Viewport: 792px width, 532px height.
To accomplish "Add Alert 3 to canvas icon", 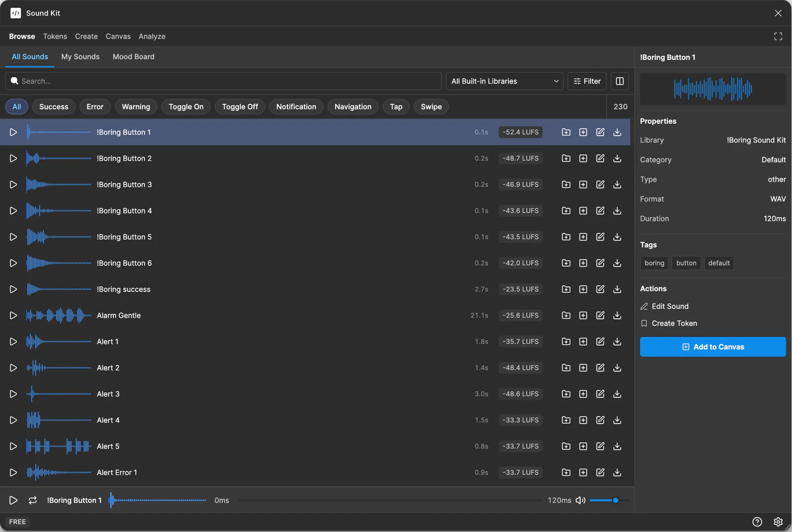I will (x=583, y=394).
